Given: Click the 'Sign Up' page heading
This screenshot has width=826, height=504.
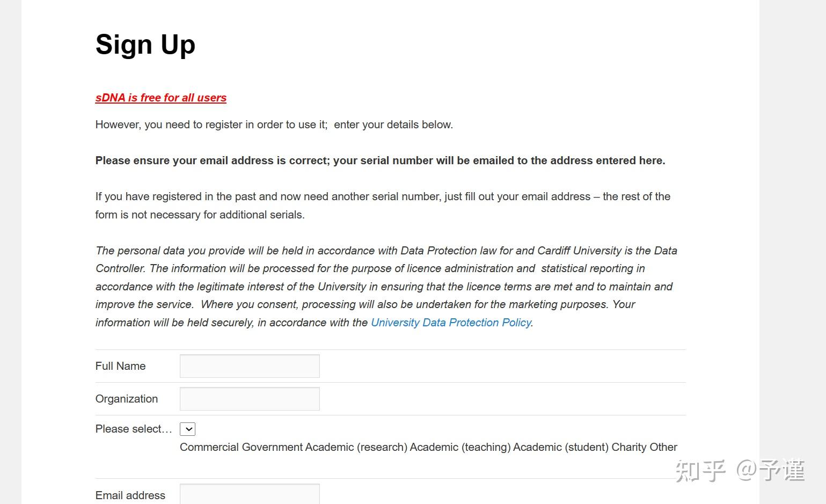Looking at the screenshot, I should [145, 45].
